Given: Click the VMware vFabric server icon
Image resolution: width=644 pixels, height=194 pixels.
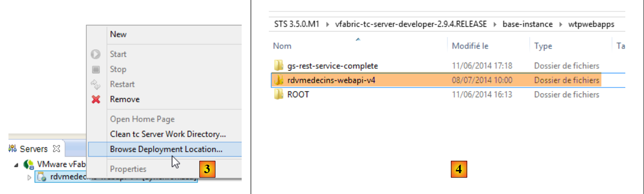Looking at the screenshot, I should tap(29, 165).
